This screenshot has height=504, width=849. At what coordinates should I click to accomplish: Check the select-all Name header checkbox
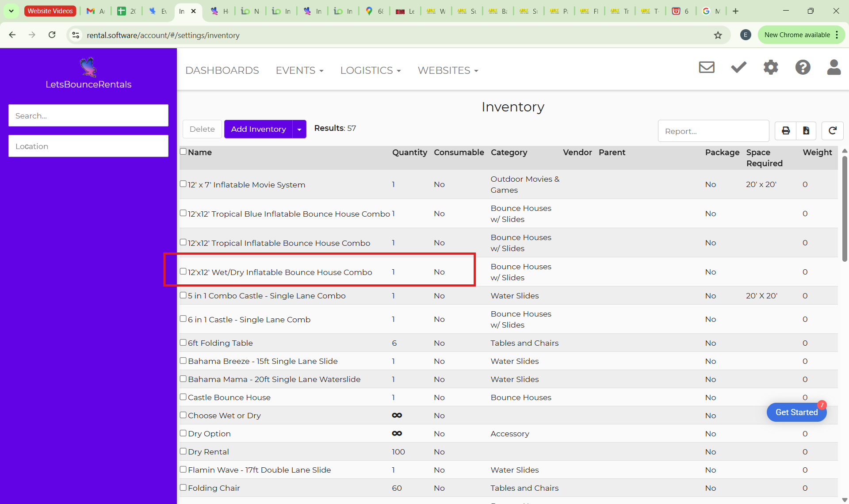(183, 152)
